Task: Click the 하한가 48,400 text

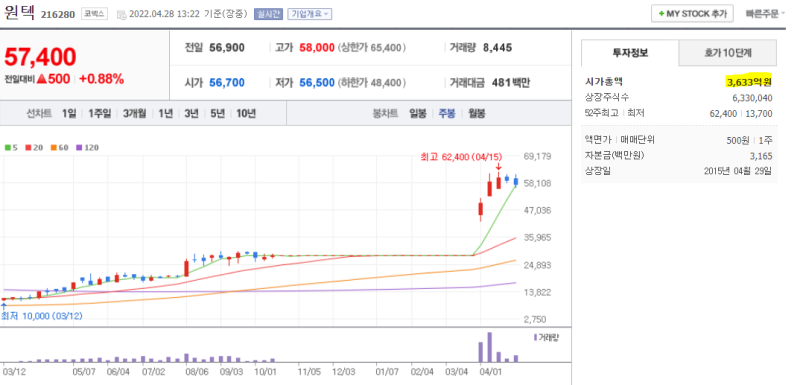Action: (x=372, y=82)
